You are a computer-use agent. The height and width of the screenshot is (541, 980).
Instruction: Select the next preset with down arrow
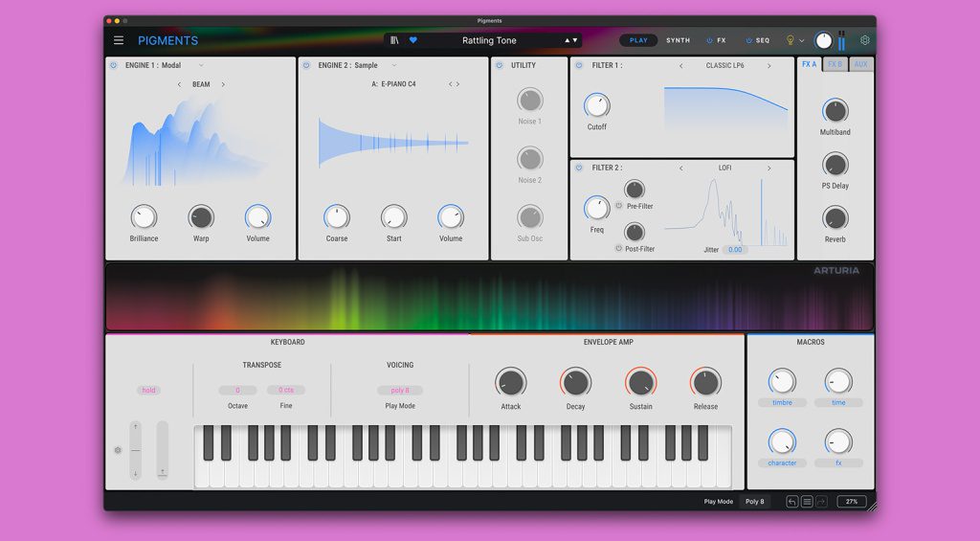575,40
